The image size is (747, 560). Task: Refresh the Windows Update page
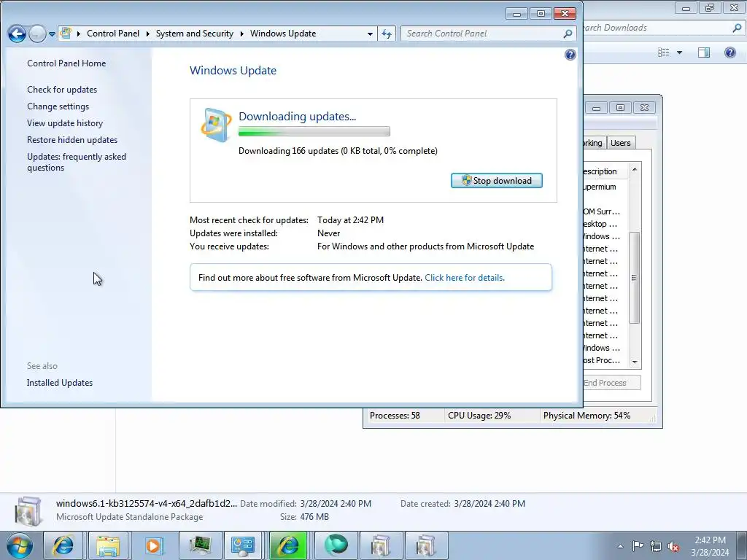387,34
